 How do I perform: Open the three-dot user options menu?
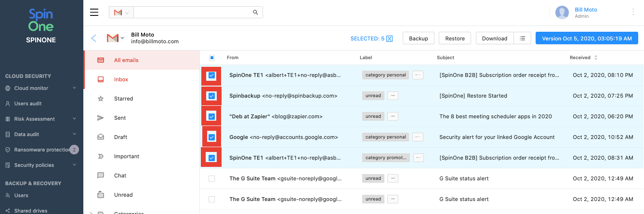tap(633, 13)
